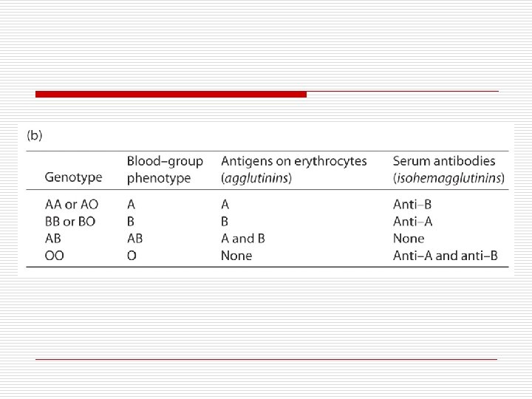The width and height of the screenshot is (532, 399).
Task: Select the BB or BO genotype cell
Action: (70, 221)
